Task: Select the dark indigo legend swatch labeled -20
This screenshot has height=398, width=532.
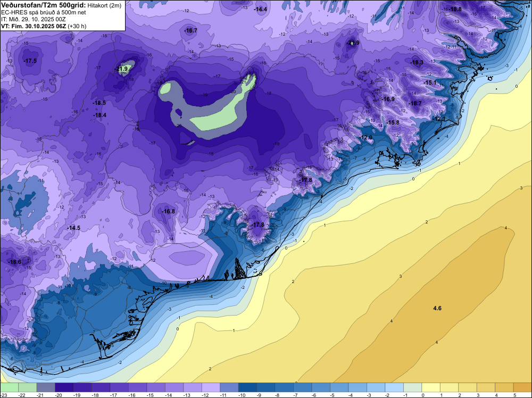Action: (x=64, y=388)
